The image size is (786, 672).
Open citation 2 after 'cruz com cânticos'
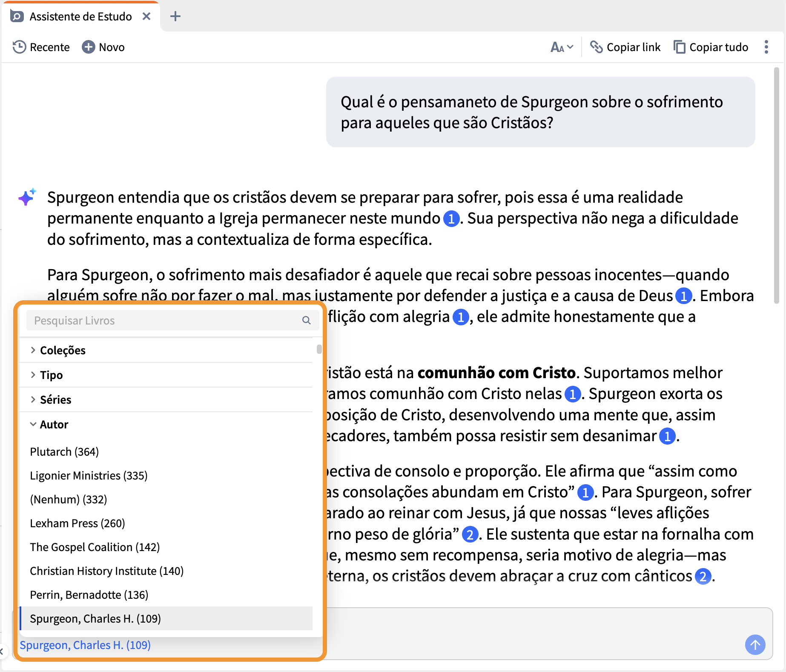tap(703, 577)
